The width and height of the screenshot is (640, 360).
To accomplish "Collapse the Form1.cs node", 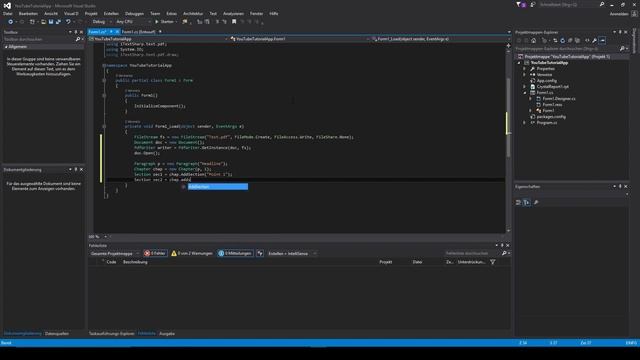I will pyautogui.click(x=524, y=93).
